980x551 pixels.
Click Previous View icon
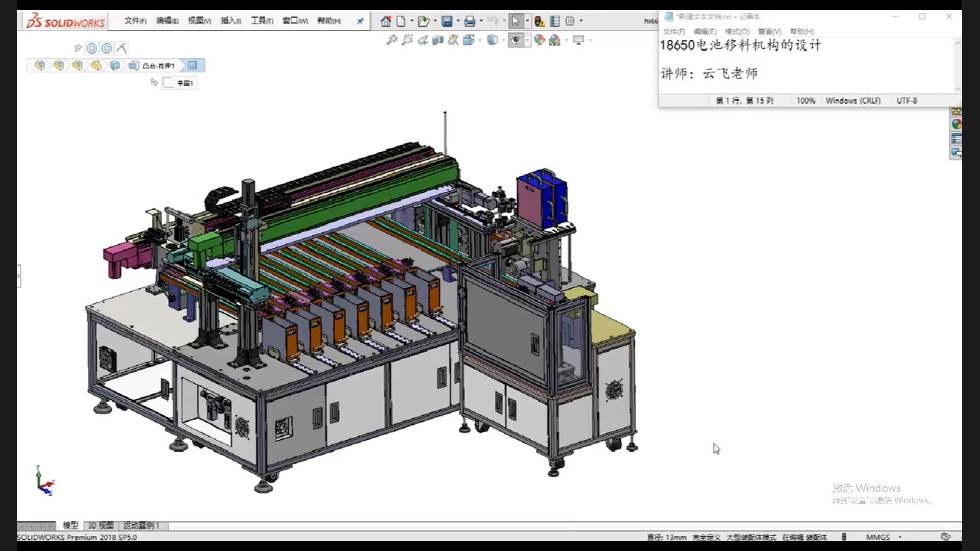(423, 40)
